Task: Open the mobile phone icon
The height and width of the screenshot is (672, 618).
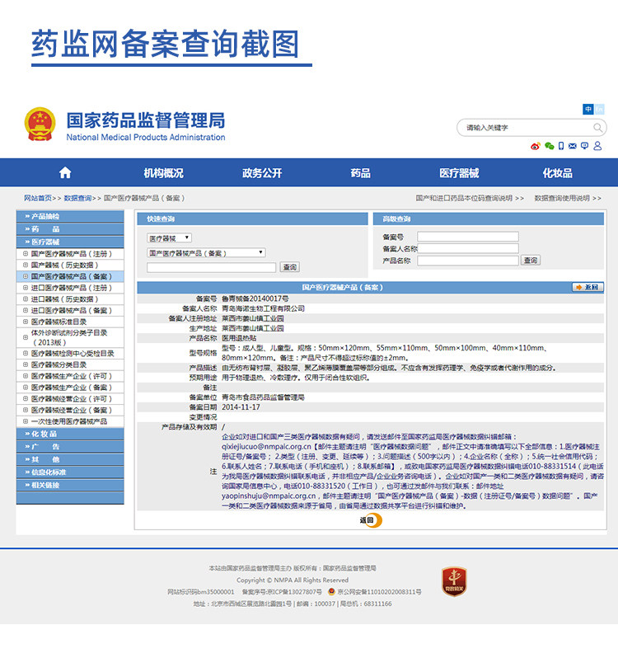Action: 561,146
